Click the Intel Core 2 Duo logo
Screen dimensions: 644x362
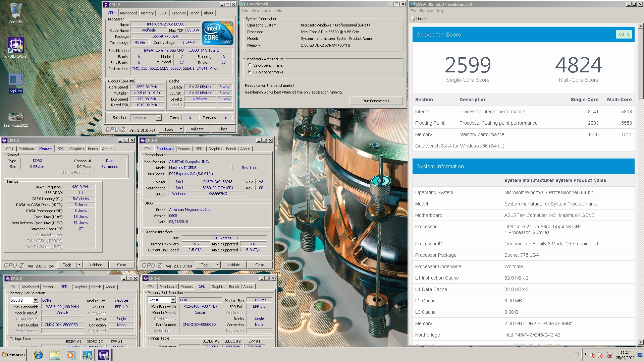218,33
